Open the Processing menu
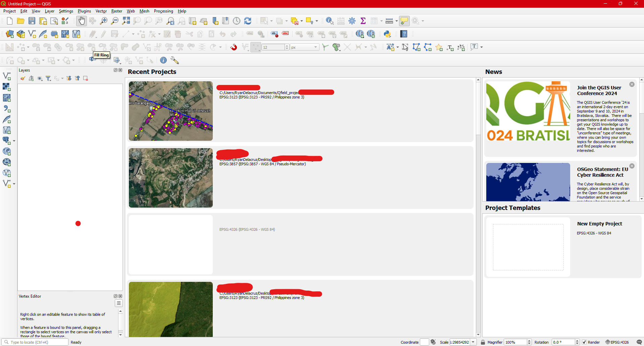This screenshot has width=644, height=346. pyautogui.click(x=163, y=11)
